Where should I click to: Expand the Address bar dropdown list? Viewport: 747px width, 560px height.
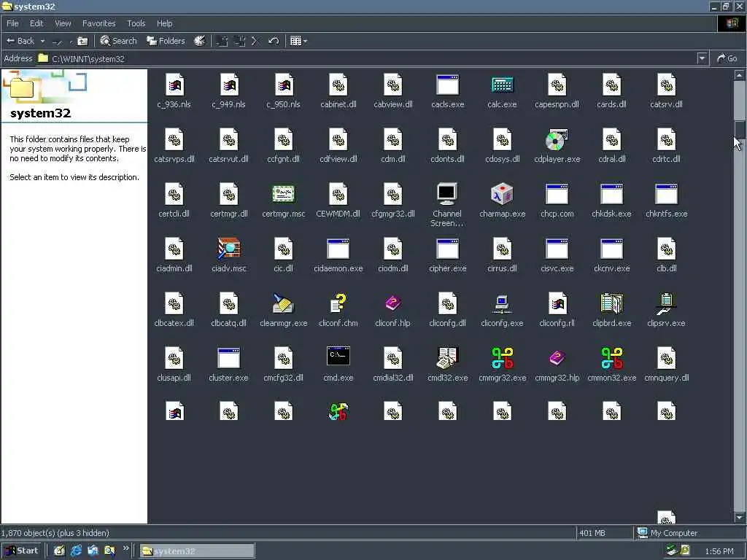point(702,58)
